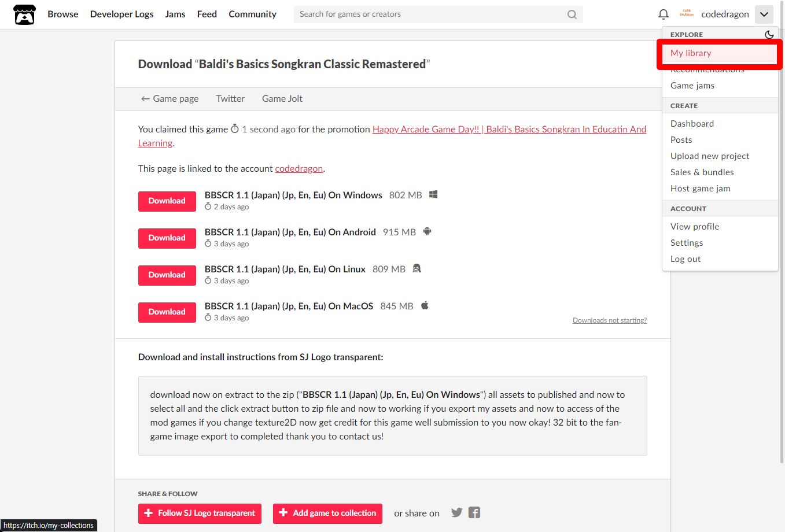Image resolution: width=785 pixels, height=532 pixels.
Task: Click the Download page title heading
Action: point(284,64)
